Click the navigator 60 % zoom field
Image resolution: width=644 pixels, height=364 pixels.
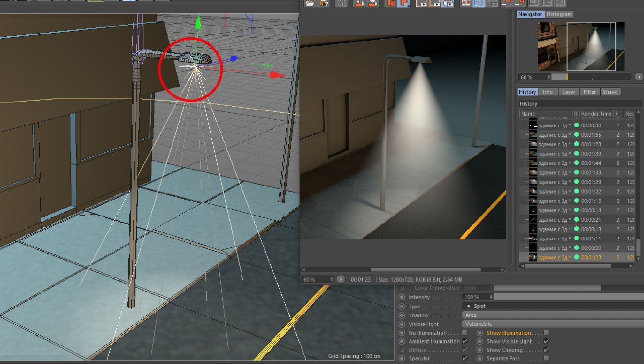click(x=534, y=77)
